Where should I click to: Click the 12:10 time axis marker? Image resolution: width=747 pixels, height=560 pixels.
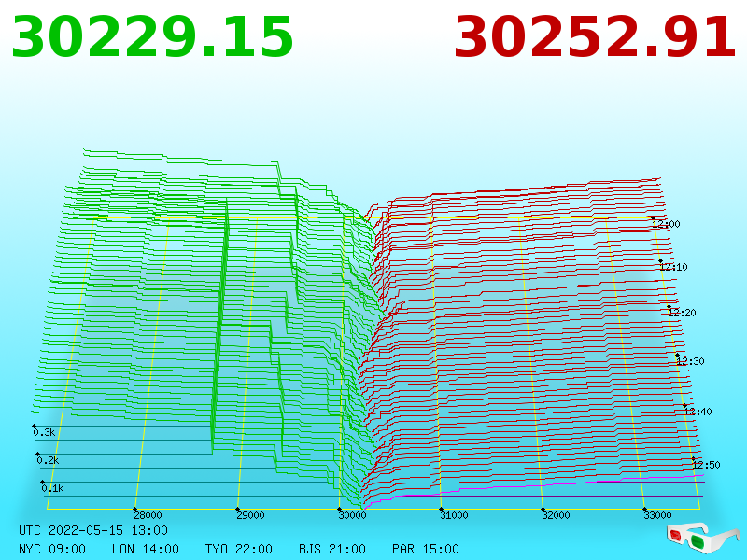(673, 267)
